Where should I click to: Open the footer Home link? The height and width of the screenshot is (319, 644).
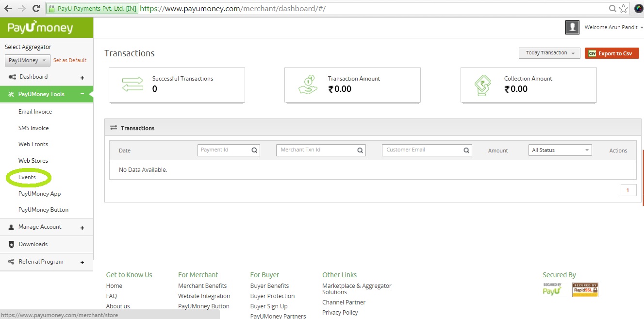114,286
